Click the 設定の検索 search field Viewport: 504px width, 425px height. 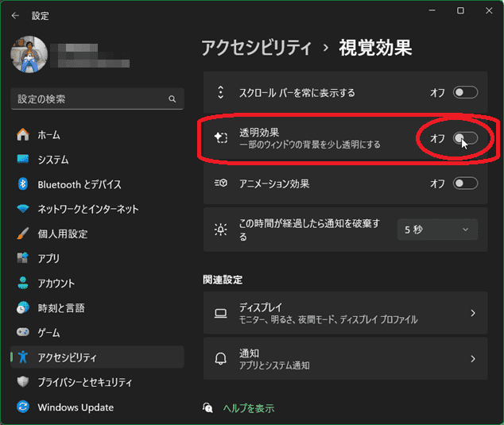tap(87, 99)
